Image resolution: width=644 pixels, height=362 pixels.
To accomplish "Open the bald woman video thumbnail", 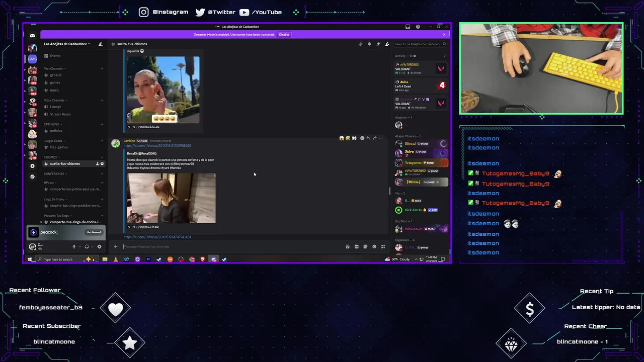I will tap(163, 90).
